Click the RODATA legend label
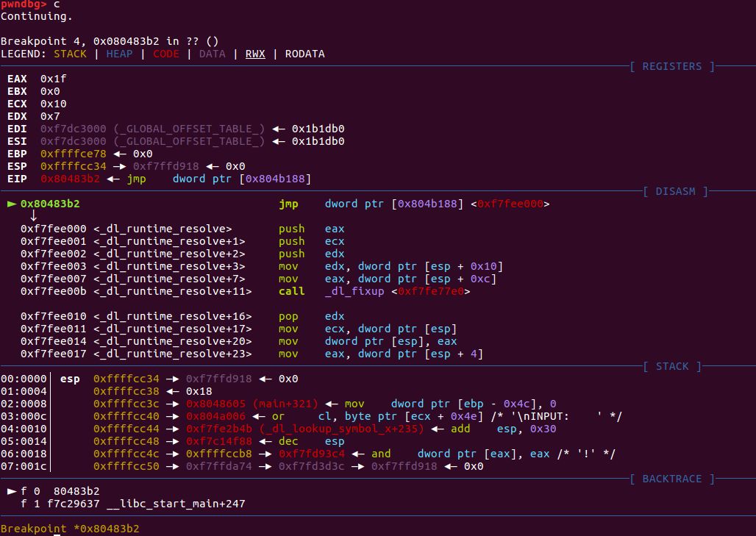756x536 pixels. (x=304, y=54)
